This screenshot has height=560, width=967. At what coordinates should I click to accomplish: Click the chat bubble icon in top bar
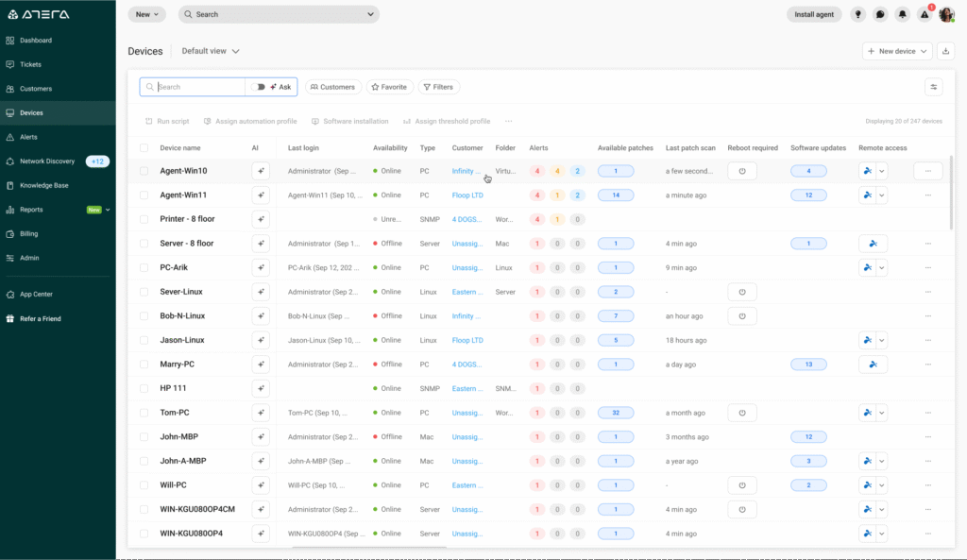click(x=879, y=14)
